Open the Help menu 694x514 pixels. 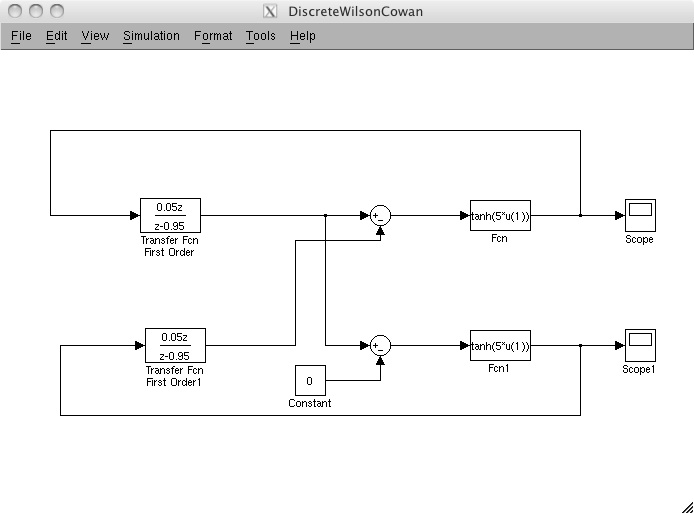coord(302,36)
